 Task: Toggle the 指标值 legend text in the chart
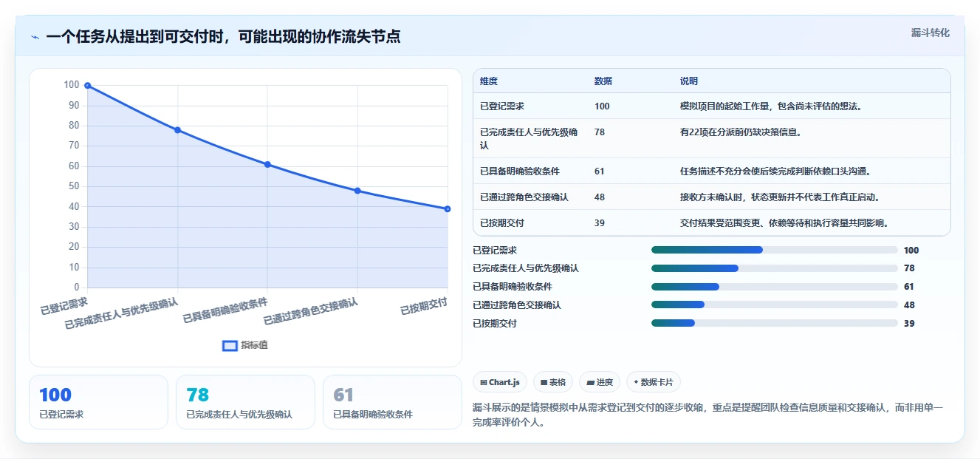click(255, 345)
